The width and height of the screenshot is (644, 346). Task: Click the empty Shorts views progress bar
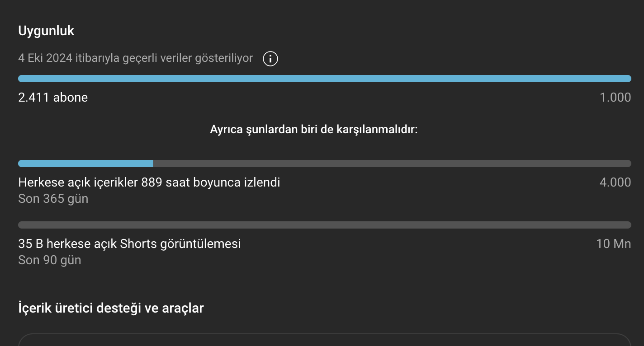click(324, 225)
